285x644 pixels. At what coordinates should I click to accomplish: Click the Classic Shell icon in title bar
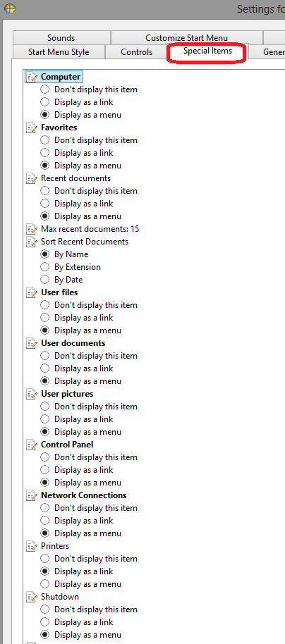9,8
